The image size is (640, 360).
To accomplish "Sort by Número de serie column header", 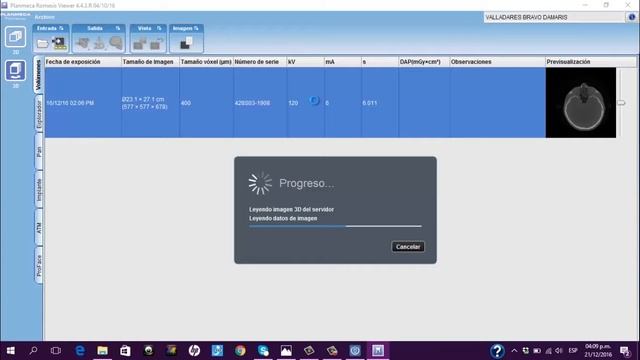I will click(x=260, y=62).
